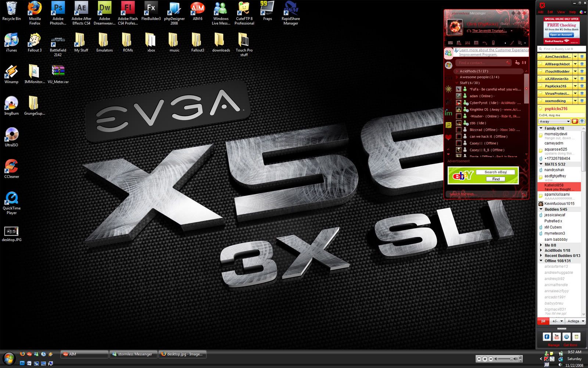
Task: Open Customer Experience Improvement Program link
Action: click(494, 52)
